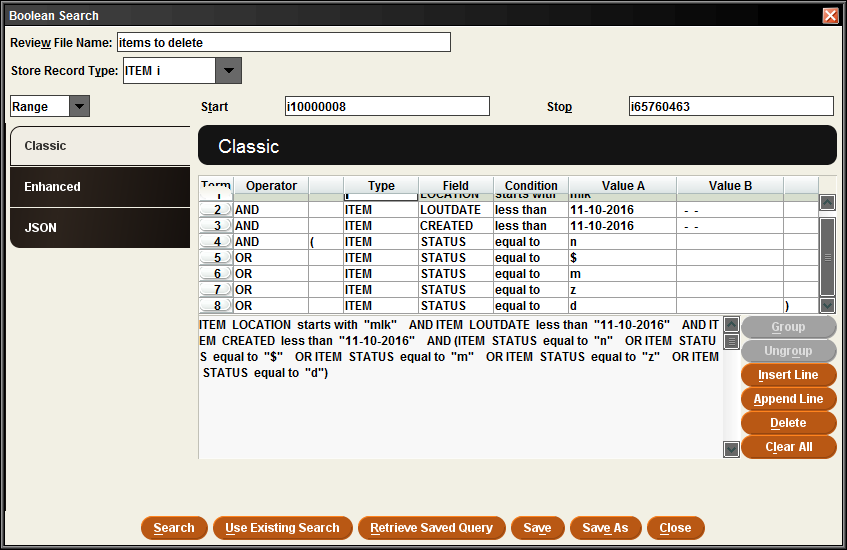The width and height of the screenshot is (847, 550).
Task: Select term row 4 button
Action: pyautogui.click(x=216, y=242)
